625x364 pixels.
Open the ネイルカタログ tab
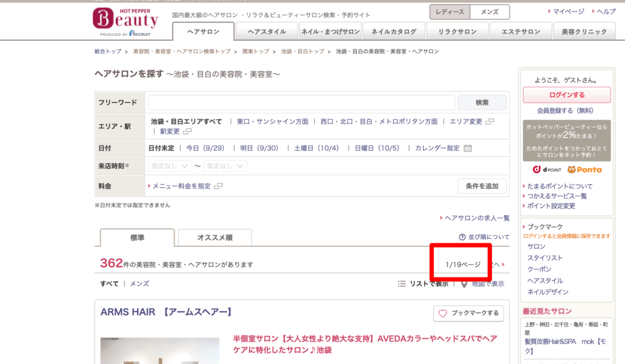click(394, 32)
